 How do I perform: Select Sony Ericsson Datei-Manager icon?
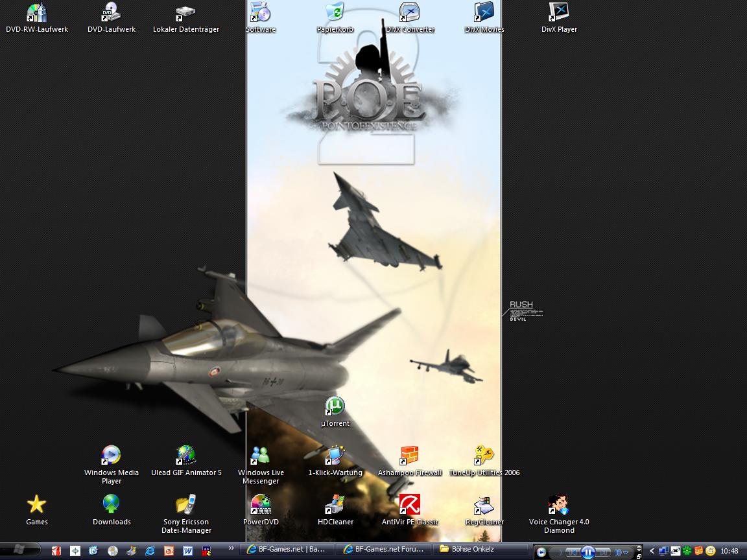pos(186,514)
